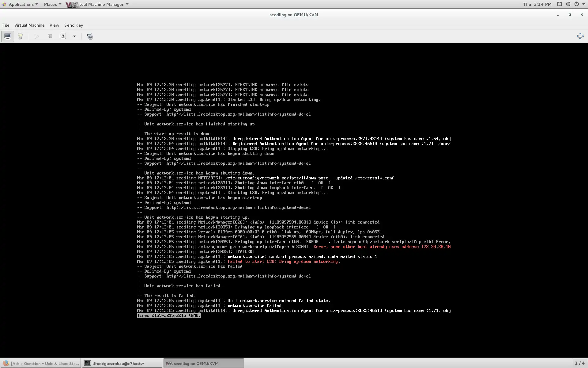Open the Virtual Machine menu
The width and height of the screenshot is (588, 368).
point(29,25)
